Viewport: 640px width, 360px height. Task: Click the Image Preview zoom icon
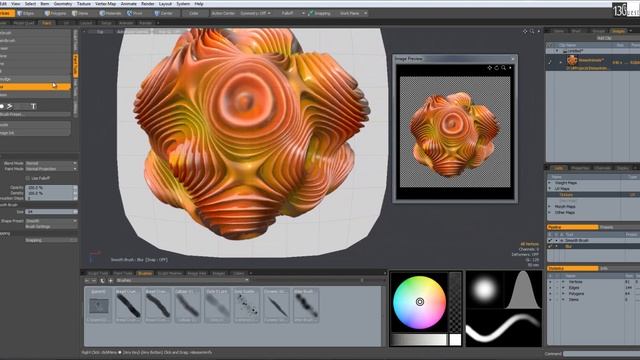pos(503,68)
